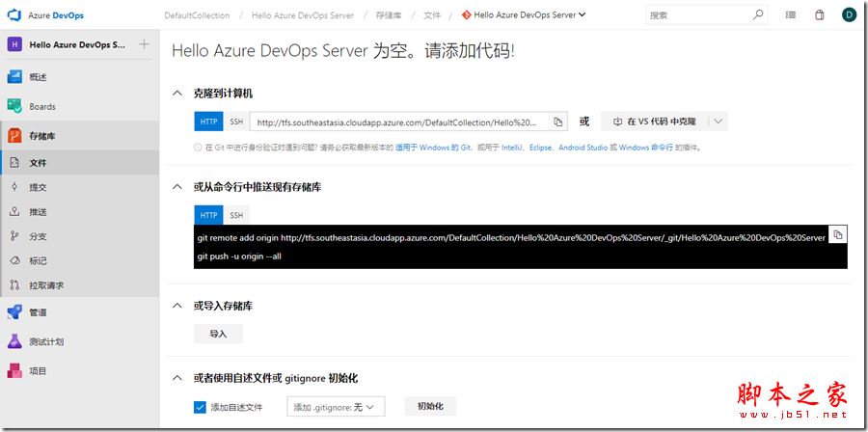Open the marketplace shopping bag icon

(x=820, y=15)
